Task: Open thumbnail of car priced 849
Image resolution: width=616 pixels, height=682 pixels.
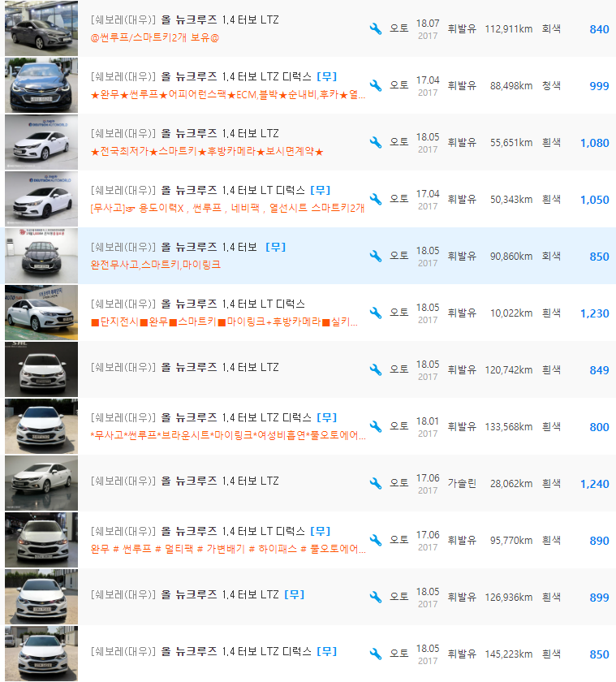Action: click(x=41, y=369)
